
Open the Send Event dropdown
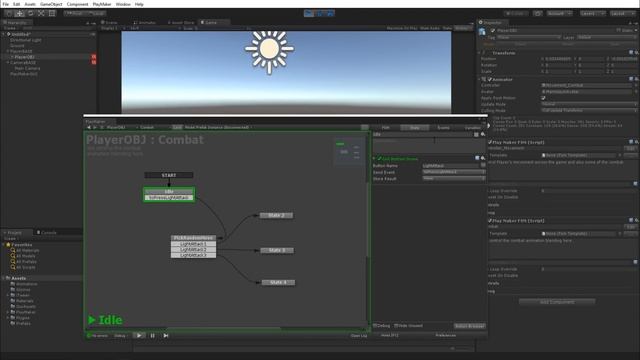454,172
